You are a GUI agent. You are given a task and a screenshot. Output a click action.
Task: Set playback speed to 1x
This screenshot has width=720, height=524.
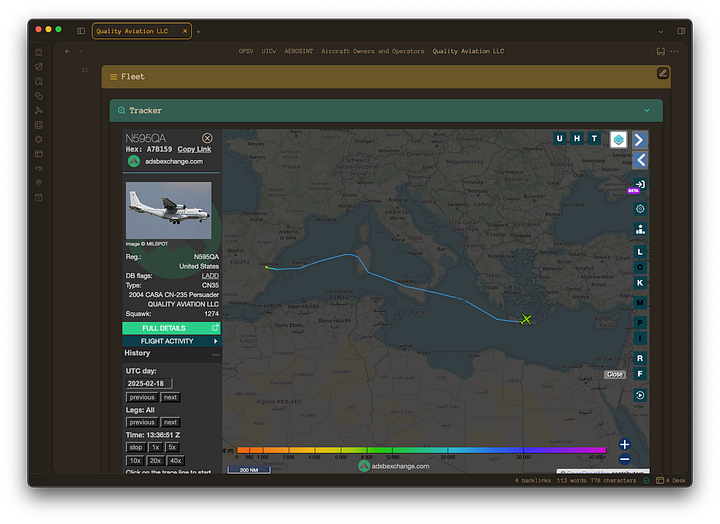(156, 447)
